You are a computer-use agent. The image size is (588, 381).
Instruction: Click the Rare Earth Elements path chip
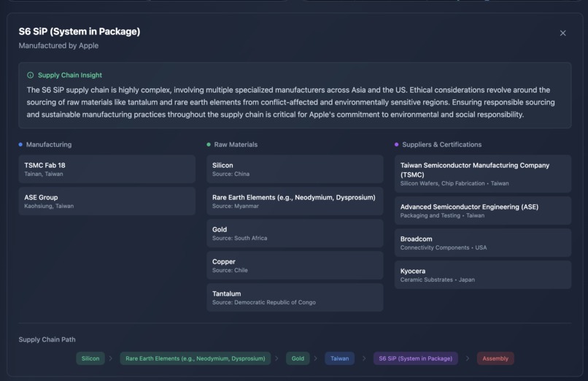coord(196,358)
